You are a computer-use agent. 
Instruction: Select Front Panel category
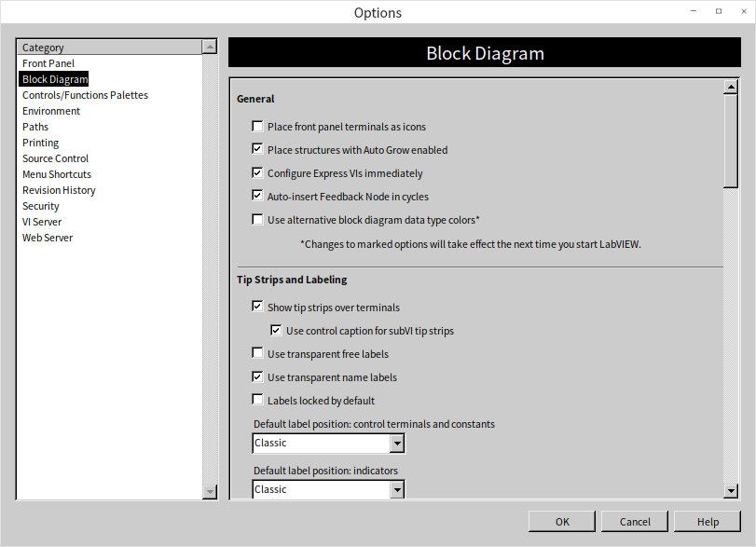pos(48,63)
